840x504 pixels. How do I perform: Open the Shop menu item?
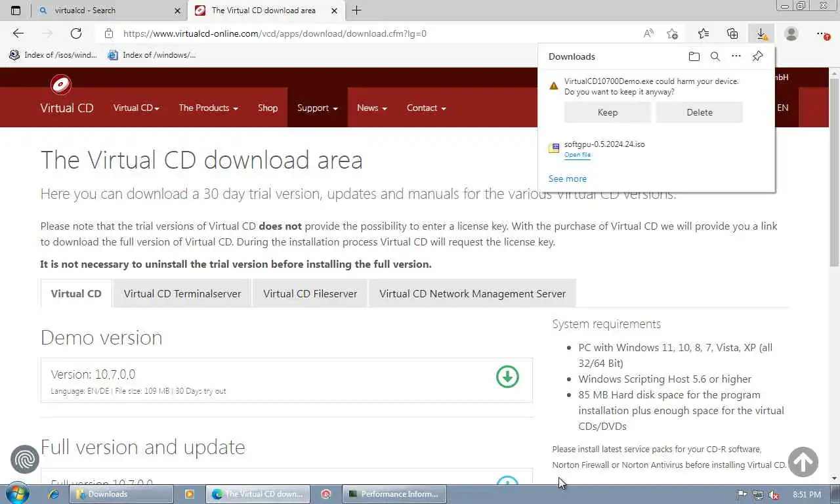(x=268, y=108)
